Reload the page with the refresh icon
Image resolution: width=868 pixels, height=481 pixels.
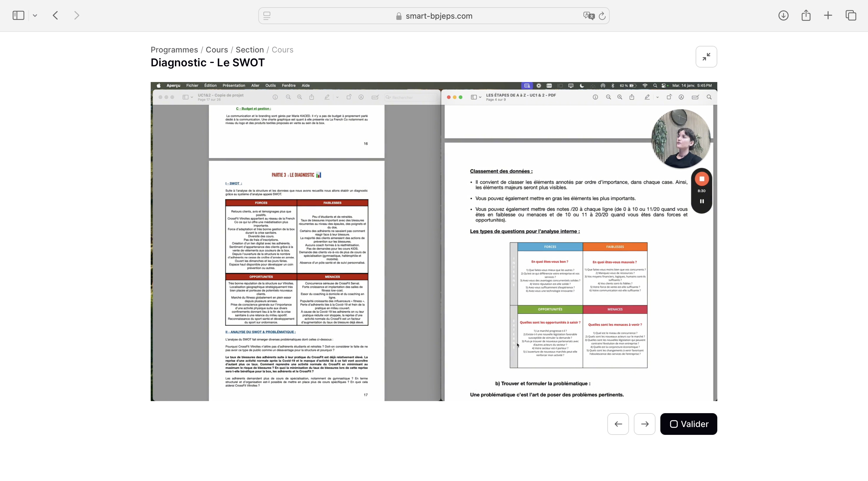pos(602,16)
